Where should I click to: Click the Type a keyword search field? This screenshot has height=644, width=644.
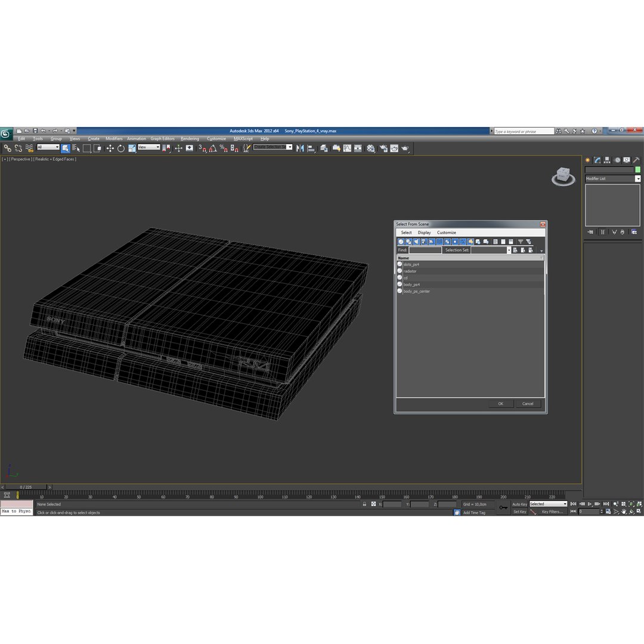524,131
